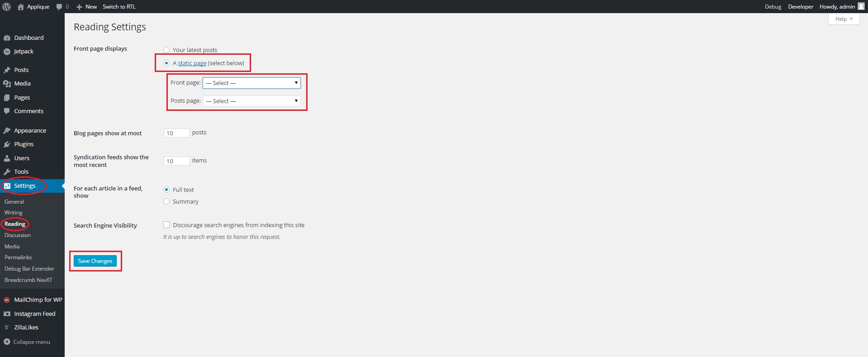Click the Save Changes button
This screenshot has width=868, height=357.
pyautogui.click(x=95, y=261)
